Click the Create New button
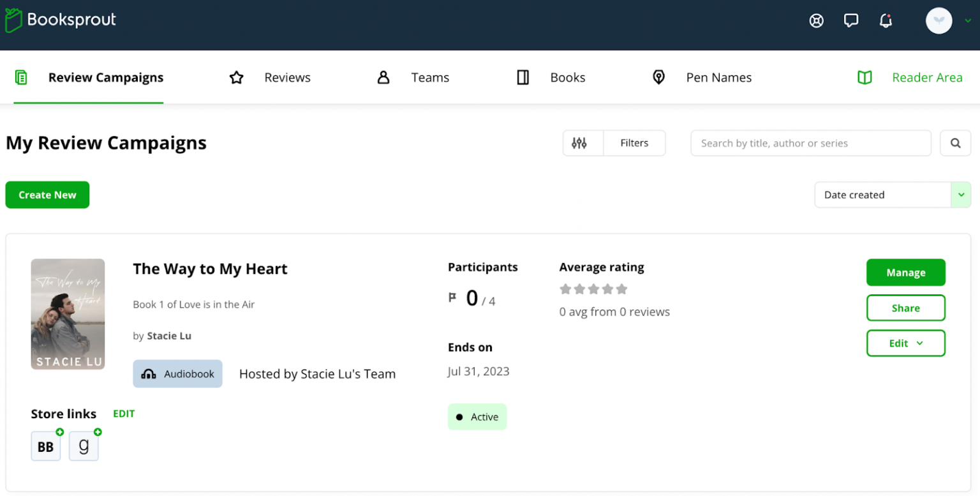Viewport: 980px width, 496px height. [x=47, y=195]
